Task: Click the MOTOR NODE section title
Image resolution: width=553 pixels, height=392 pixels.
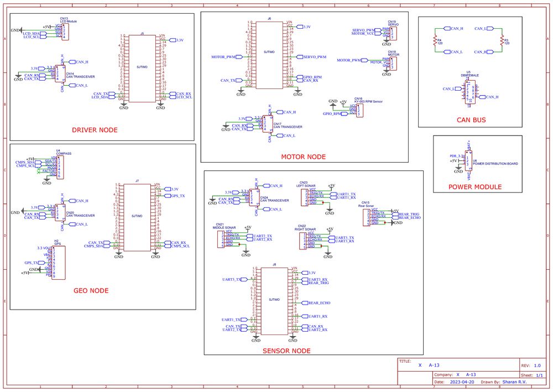Action: [303, 157]
